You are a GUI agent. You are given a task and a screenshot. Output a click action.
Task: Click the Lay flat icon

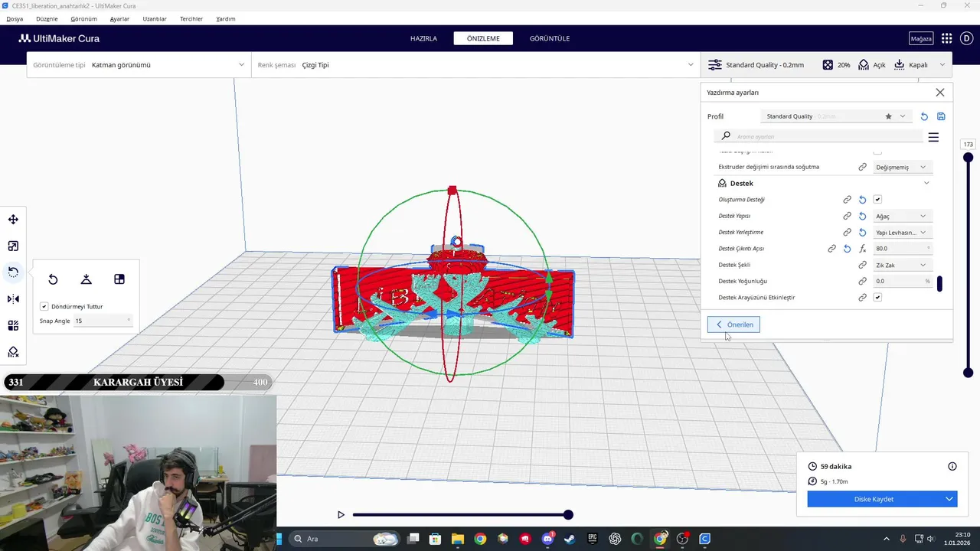[86, 279]
